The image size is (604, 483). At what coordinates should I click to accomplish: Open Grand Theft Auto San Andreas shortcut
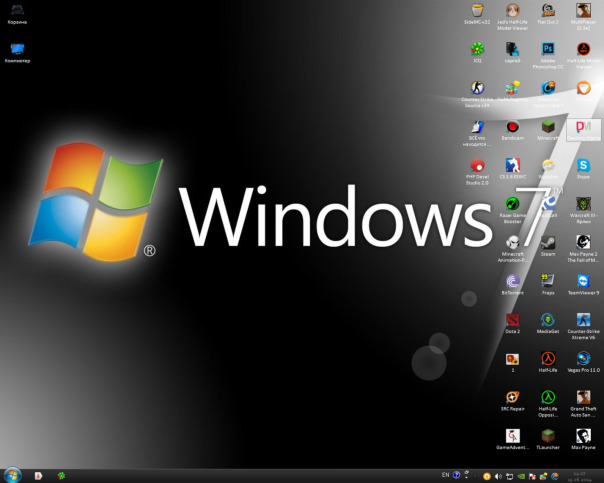pos(583,403)
